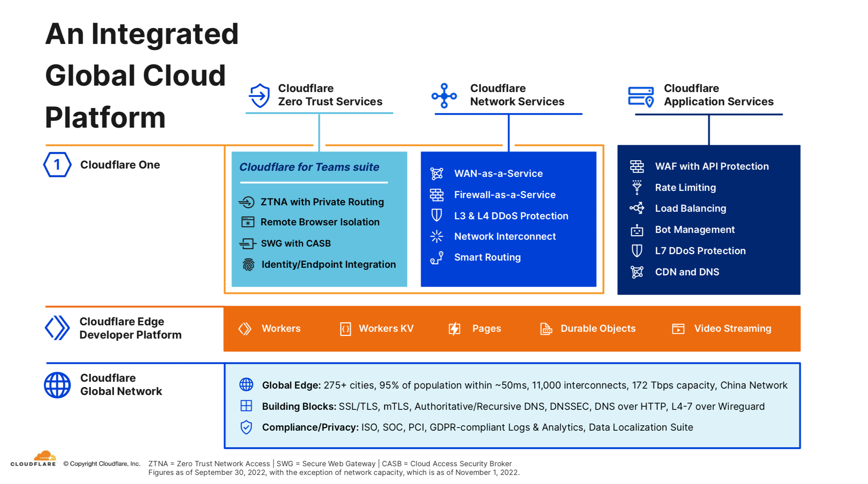Click the Durable Objects label
Viewport: 868px width, 484px height.
[598, 328]
